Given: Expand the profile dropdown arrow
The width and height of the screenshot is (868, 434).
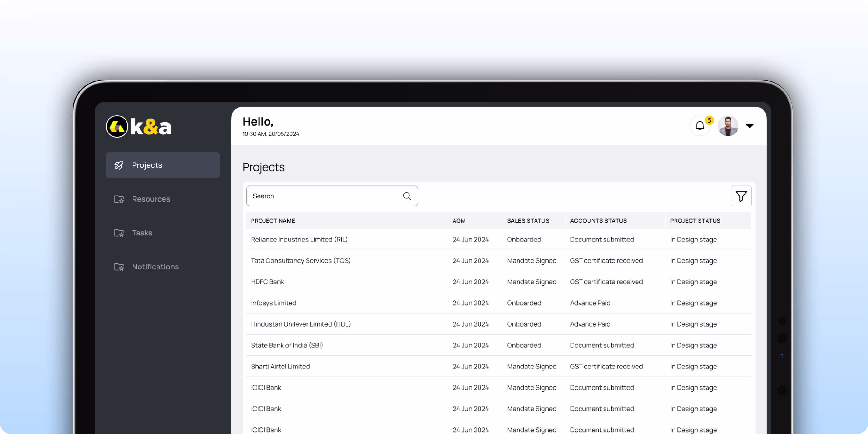Looking at the screenshot, I should click(x=749, y=126).
